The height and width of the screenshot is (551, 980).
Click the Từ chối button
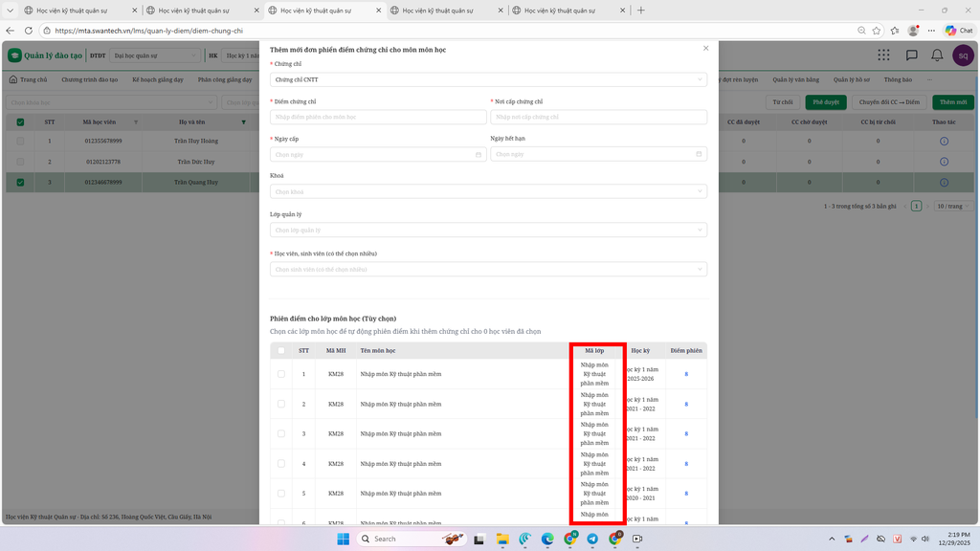click(x=783, y=102)
